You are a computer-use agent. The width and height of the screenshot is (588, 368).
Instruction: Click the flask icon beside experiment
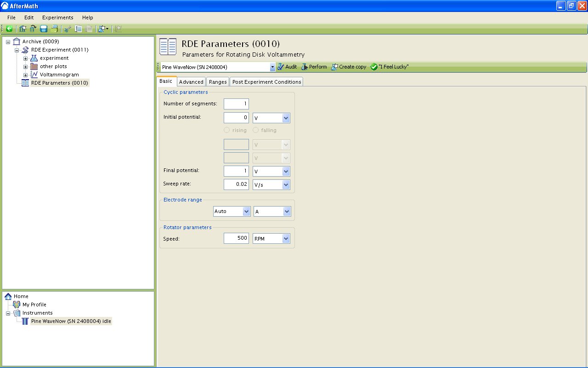point(34,58)
